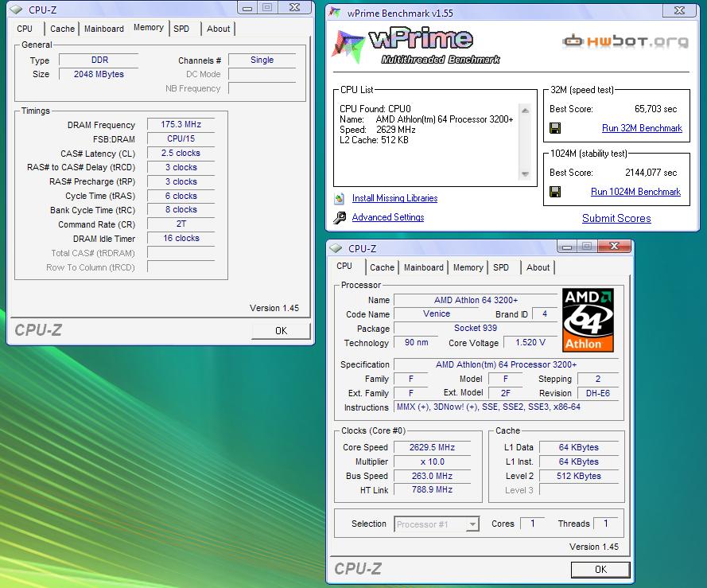Click the Level 2 cache value 512 KBytes
Screen dimensions: 707x588
pyautogui.click(x=578, y=476)
